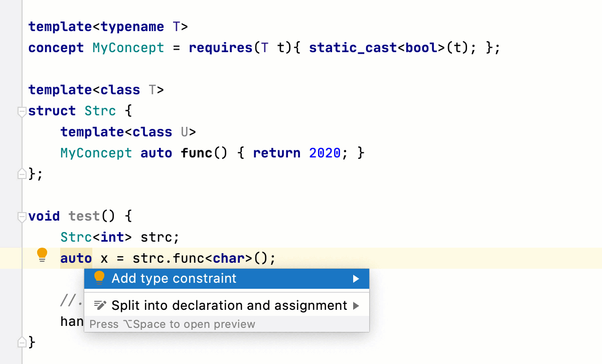Collapse void test() fold marker
The image size is (602, 364).
pos(22,217)
